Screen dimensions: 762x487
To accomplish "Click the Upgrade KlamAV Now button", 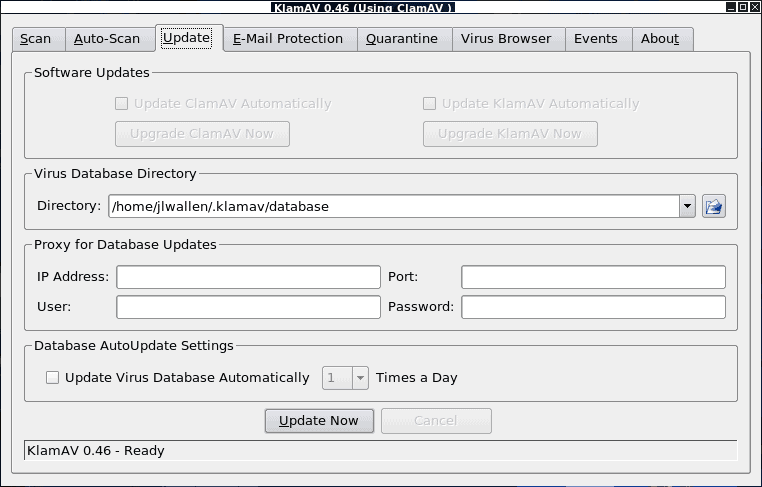I will coord(510,134).
